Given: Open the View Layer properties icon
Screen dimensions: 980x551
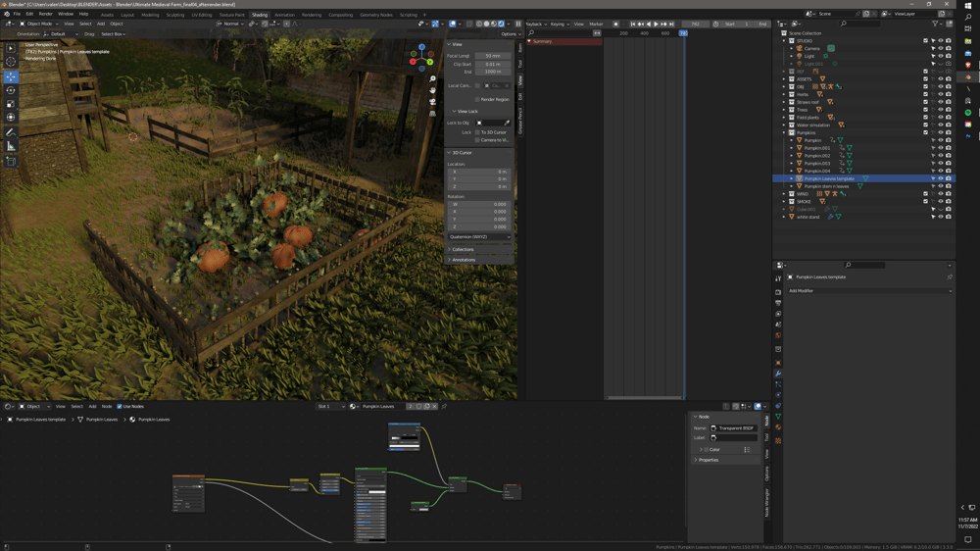Looking at the screenshot, I should pos(778,314).
